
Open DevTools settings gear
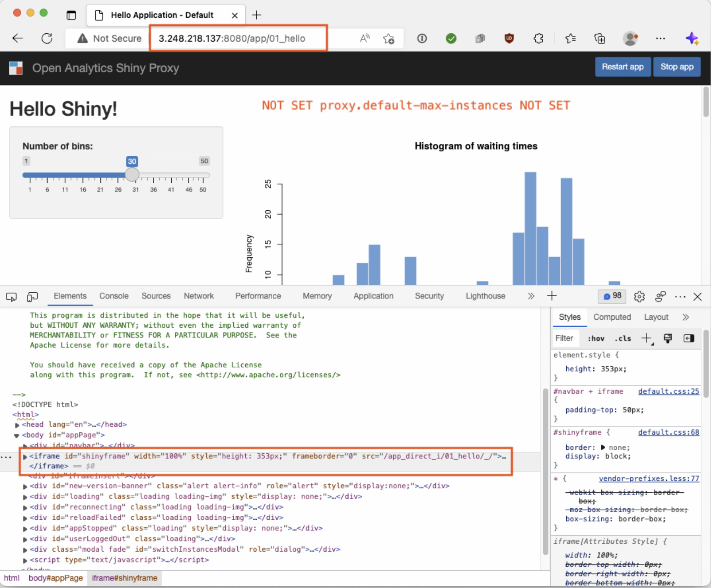coord(639,297)
